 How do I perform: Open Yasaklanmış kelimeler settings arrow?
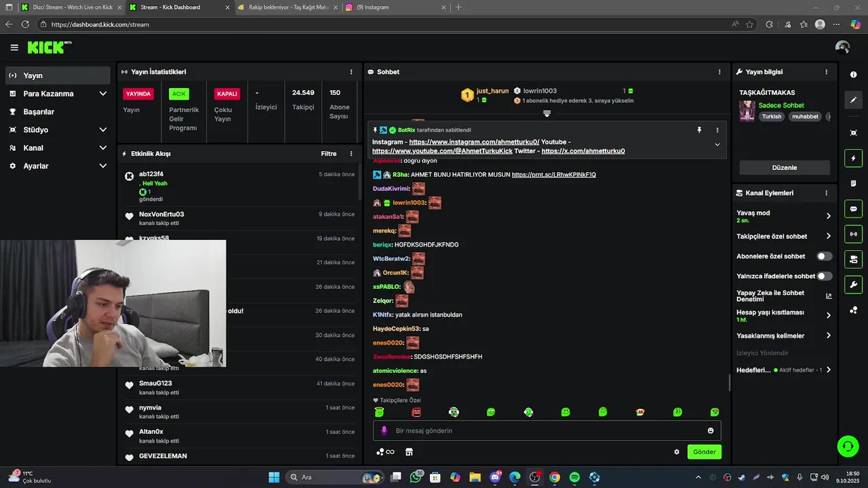pyautogui.click(x=828, y=335)
